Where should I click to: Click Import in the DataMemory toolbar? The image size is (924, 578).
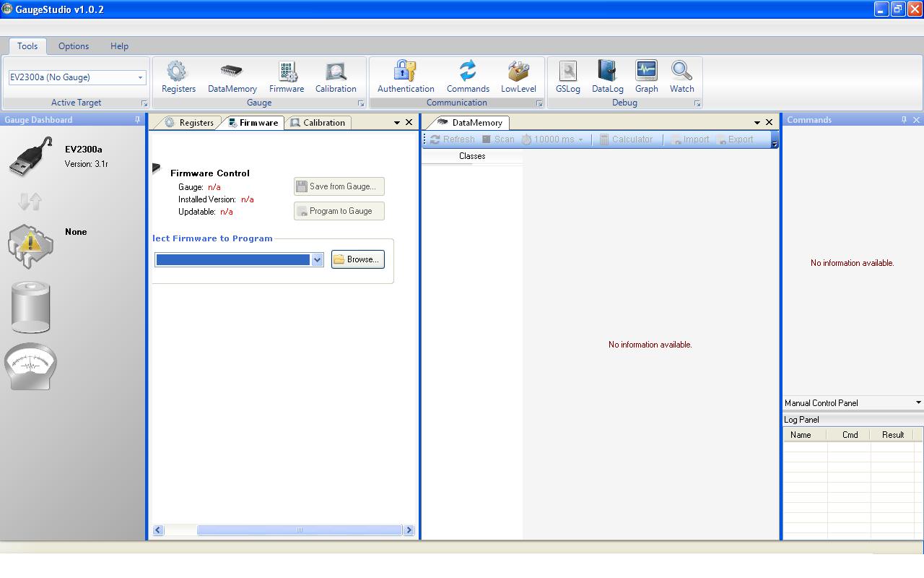click(x=689, y=139)
